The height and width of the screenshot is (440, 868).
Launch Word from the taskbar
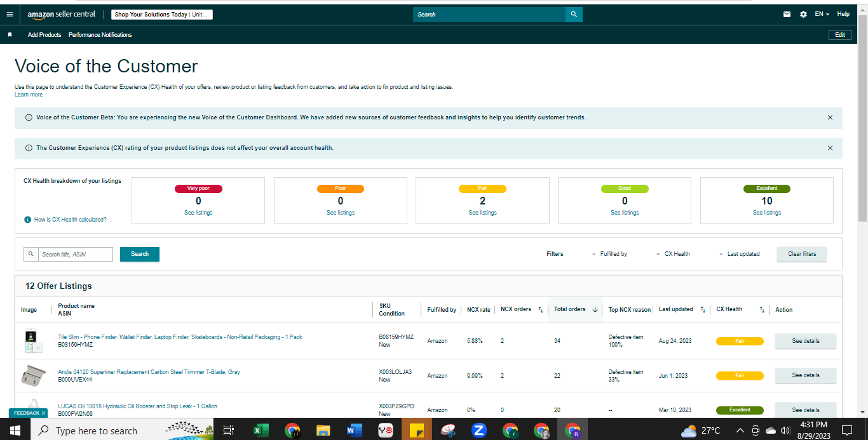tap(355, 430)
